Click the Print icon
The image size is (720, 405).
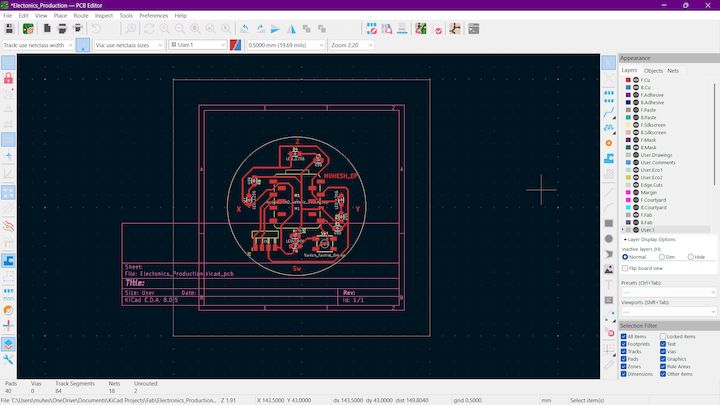pyautogui.click(x=62, y=29)
